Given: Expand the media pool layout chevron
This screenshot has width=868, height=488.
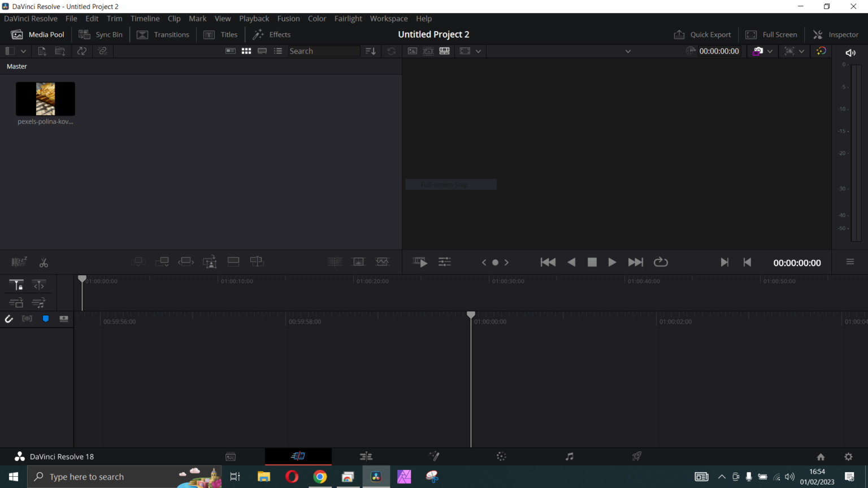Looking at the screenshot, I should point(23,51).
